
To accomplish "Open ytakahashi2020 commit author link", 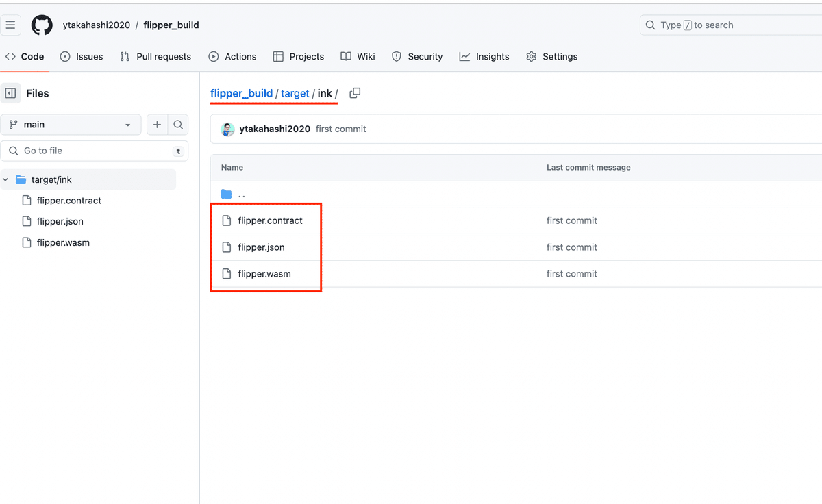I will [x=275, y=129].
